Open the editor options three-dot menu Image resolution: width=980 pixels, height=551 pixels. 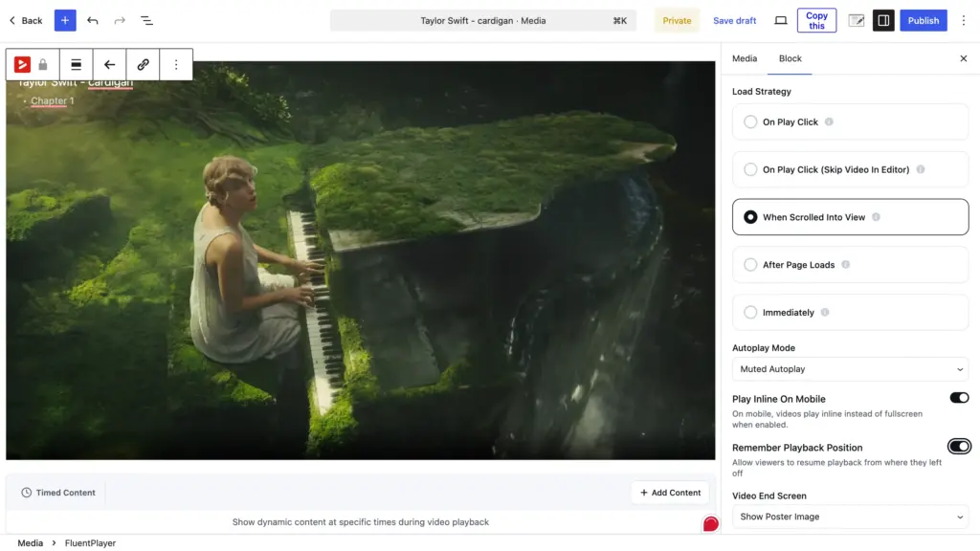point(963,21)
